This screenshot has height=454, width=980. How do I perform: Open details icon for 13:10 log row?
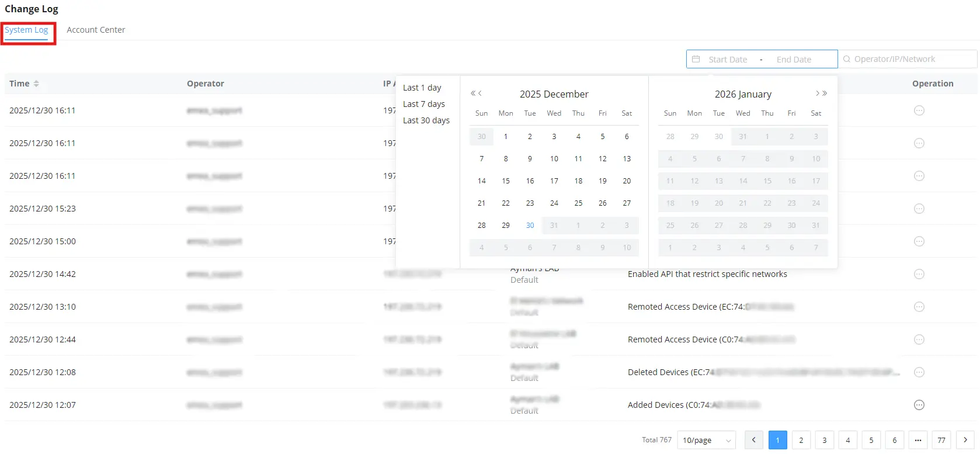[x=919, y=307]
